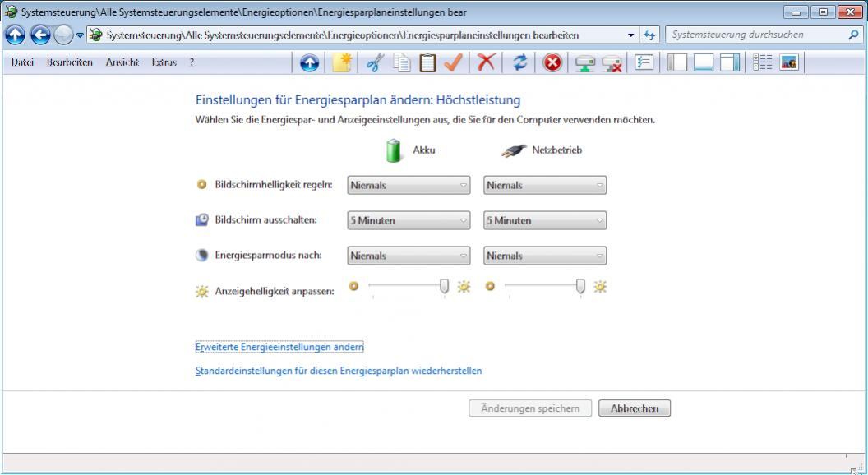Click the Energiesparmodus moon icon
The image size is (868, 475).
[202, 256]
